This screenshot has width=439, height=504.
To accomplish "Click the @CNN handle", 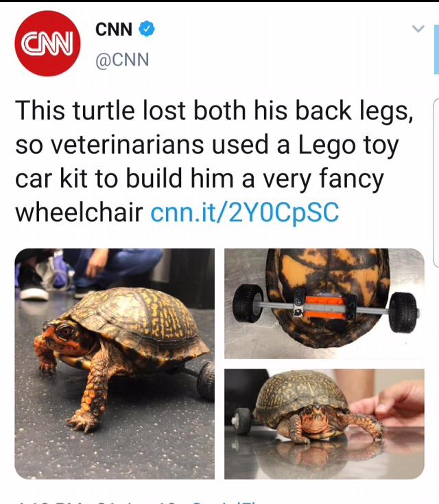I will click(x=122, y=60).
